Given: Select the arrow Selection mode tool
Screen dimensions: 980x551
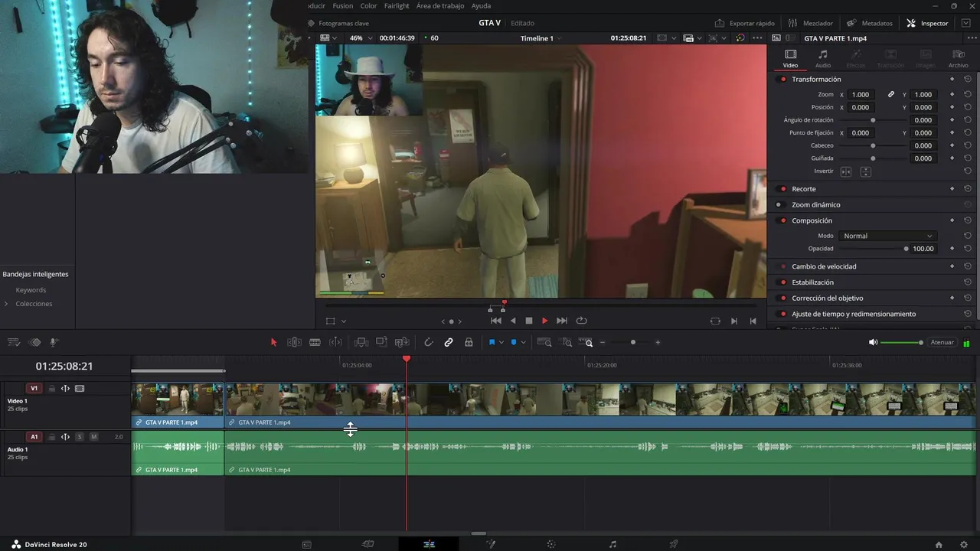Looking at the screenshot, I should [x=273, y=342].
